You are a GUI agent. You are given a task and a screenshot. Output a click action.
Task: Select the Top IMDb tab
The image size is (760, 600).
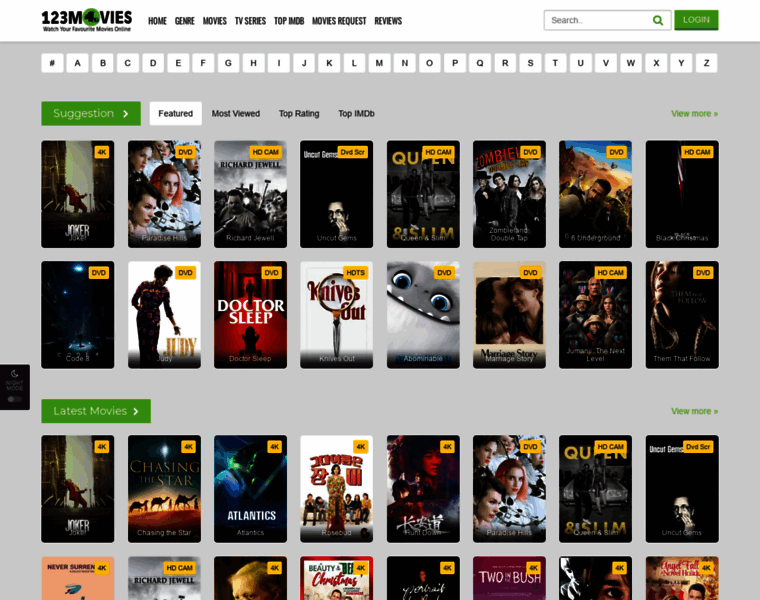point(356,113)
